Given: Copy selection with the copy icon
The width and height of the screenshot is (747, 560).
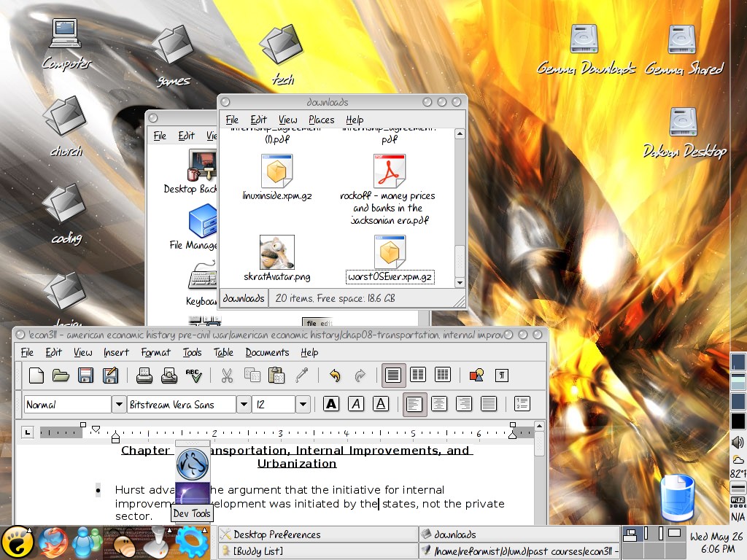Looking at the screenshot, I should (252, 376).
